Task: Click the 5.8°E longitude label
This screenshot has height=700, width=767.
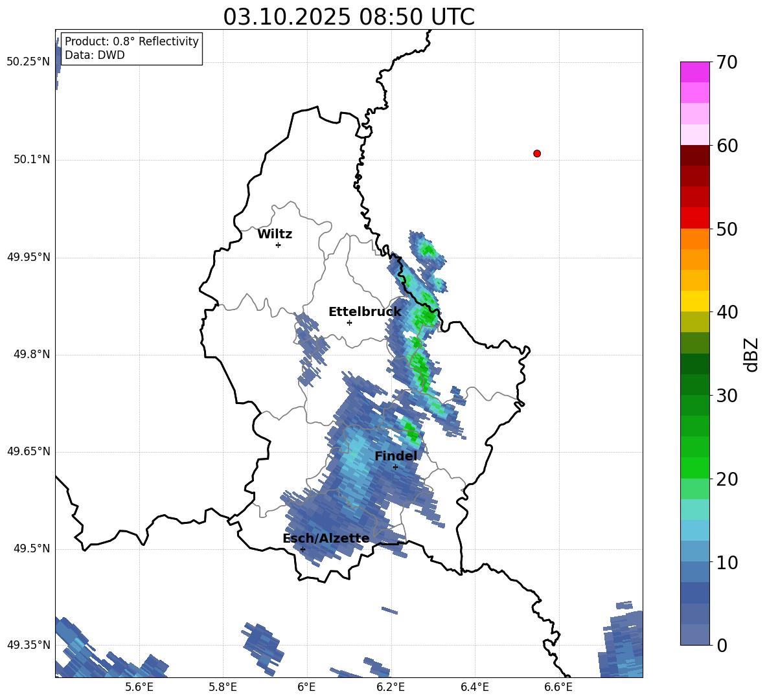Action: tap(223, 688)
